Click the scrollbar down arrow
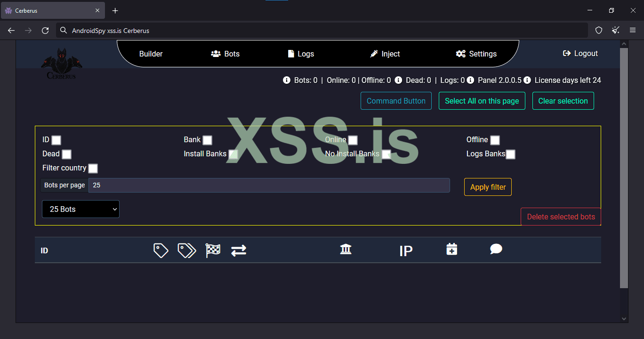 coord(624,319)
